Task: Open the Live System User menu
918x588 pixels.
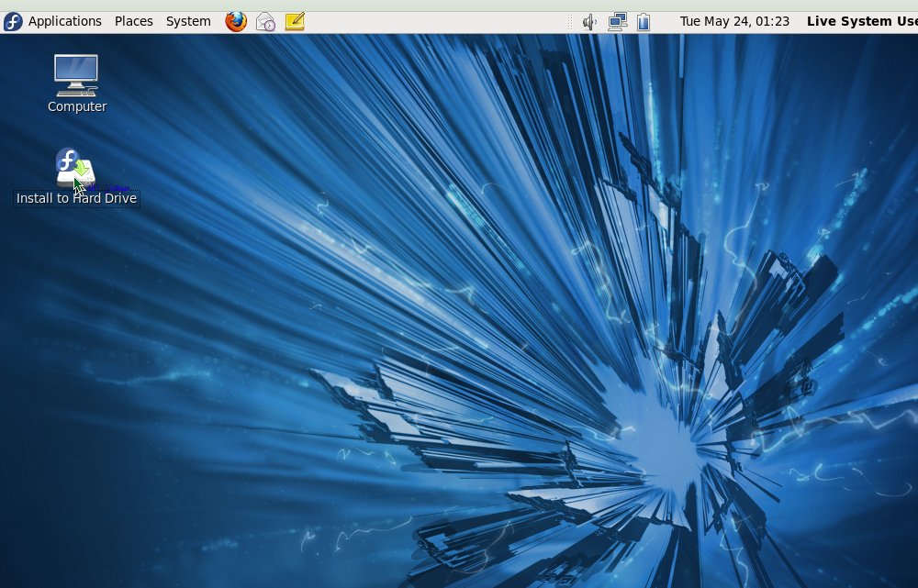Action: point(862,22)
